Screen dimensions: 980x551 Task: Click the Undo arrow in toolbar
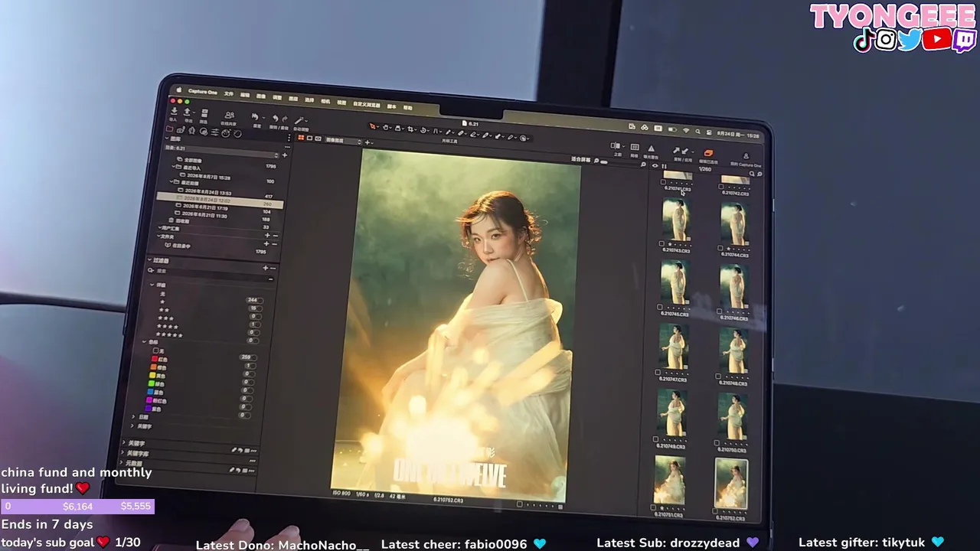pos(275,118)
